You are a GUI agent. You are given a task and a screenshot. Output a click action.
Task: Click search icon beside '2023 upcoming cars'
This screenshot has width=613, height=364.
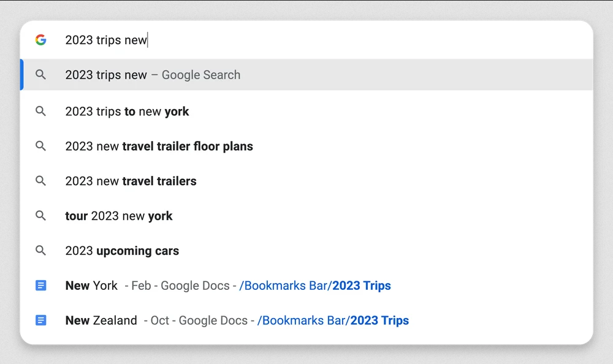40,251
